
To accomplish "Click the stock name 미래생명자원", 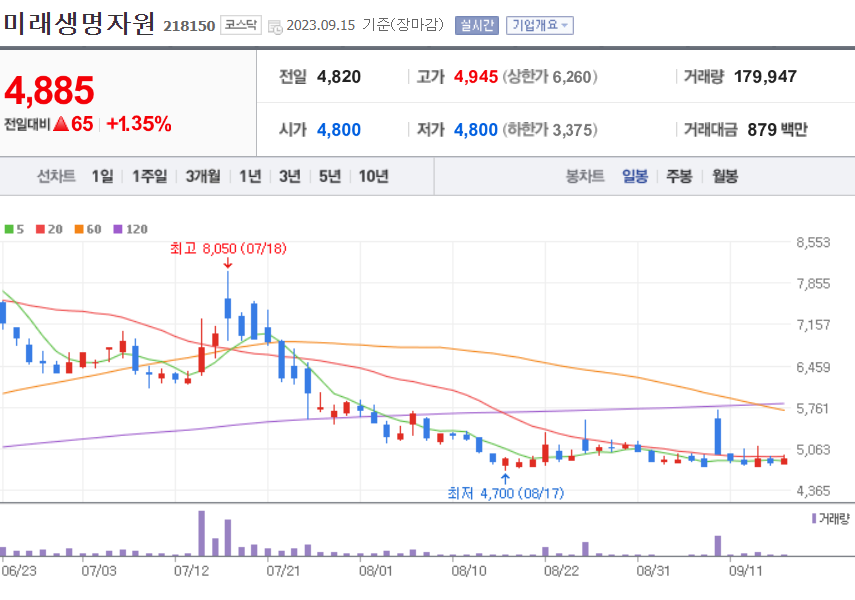I will (x=80, y=24).
